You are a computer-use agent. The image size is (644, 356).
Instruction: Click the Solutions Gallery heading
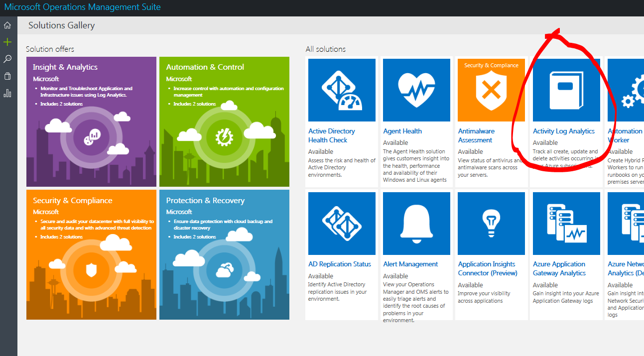pos(61,25)
